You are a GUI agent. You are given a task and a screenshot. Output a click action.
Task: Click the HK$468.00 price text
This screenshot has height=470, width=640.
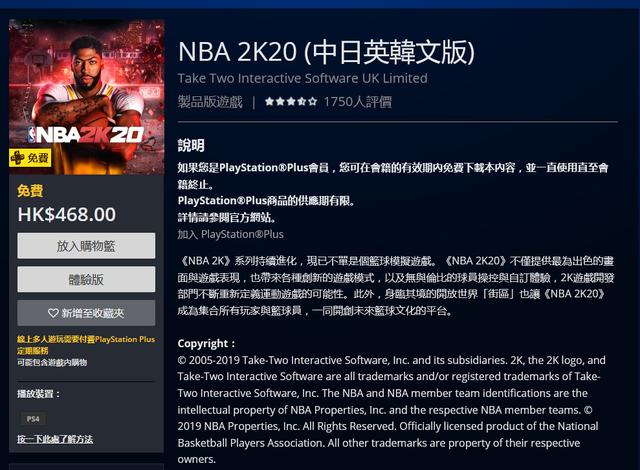[x=67, y=215]
